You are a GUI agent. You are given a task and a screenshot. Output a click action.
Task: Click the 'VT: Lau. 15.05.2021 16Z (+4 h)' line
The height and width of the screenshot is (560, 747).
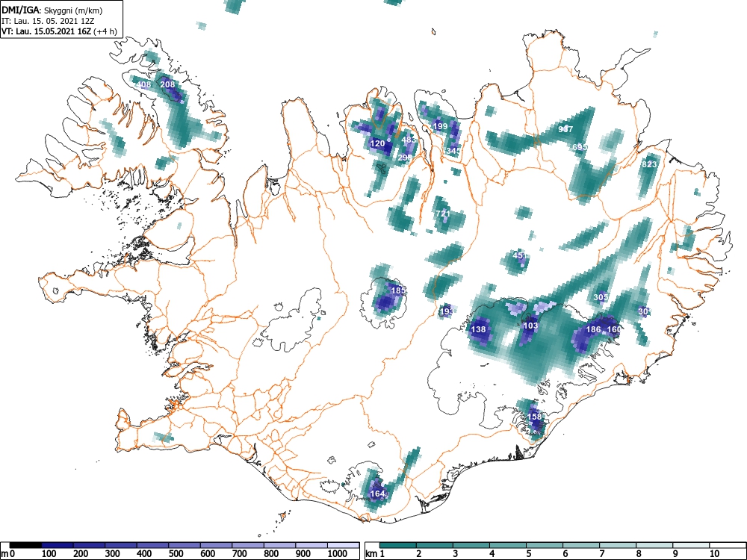click(59, 31)
